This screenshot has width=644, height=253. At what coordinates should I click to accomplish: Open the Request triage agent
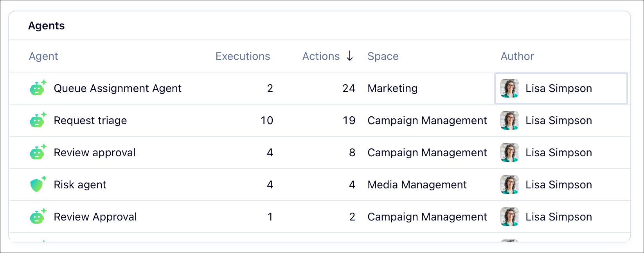[x=90, y=121]
